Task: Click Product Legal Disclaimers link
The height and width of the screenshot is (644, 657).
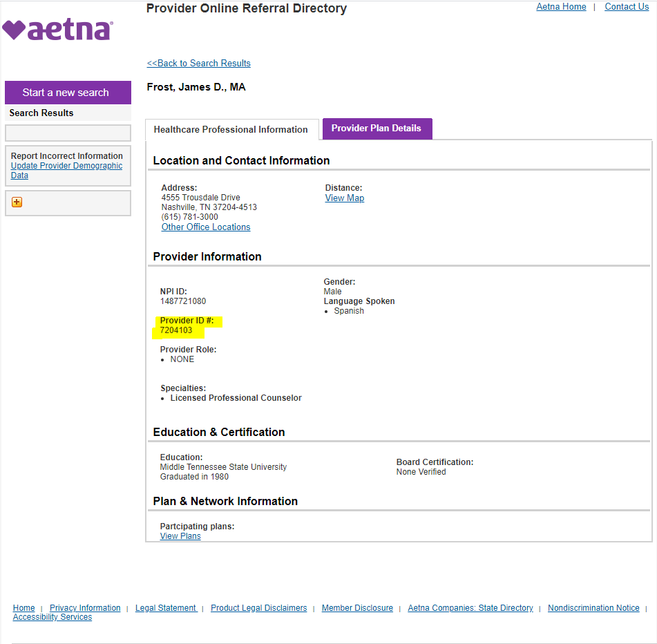Action: pyautogui.click(x=258, y=608)
